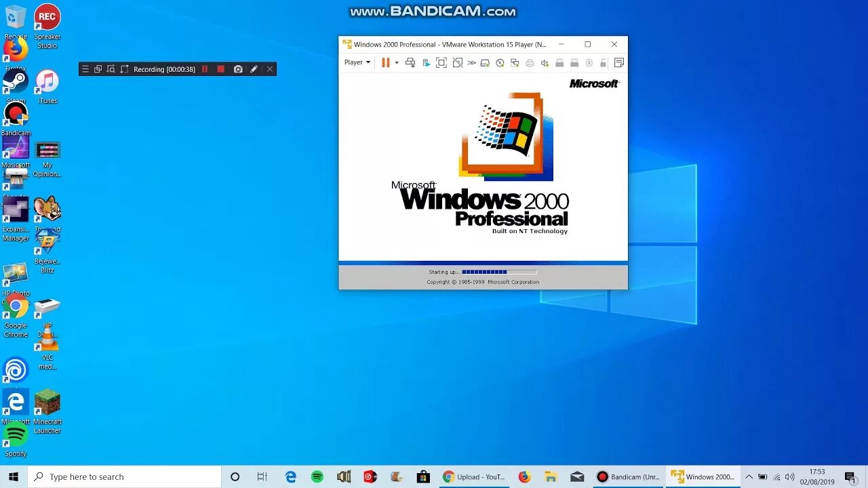Select the My Opinion desktop shortcut

[x=47, y=159]
